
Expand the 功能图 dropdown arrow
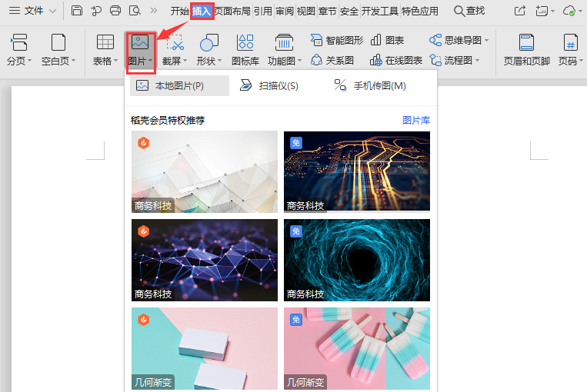299,60
